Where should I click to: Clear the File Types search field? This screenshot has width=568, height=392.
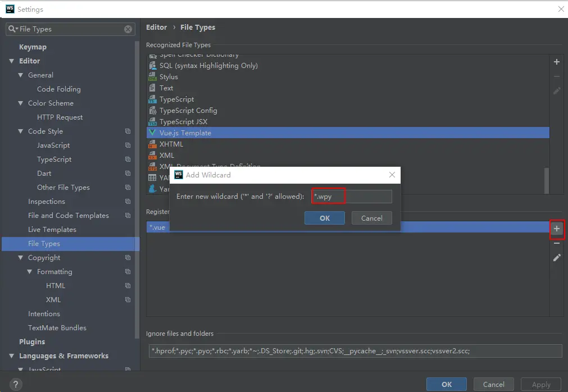click(128, 29)
